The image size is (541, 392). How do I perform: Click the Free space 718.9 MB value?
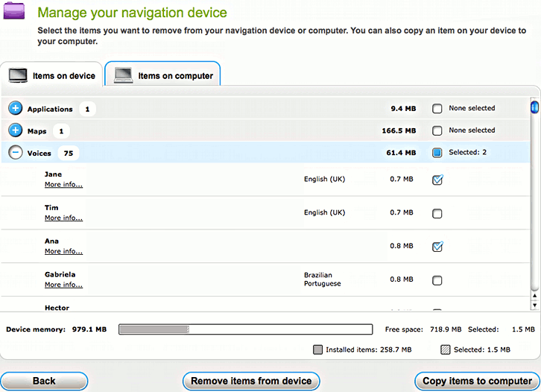(x=446, y=329)
